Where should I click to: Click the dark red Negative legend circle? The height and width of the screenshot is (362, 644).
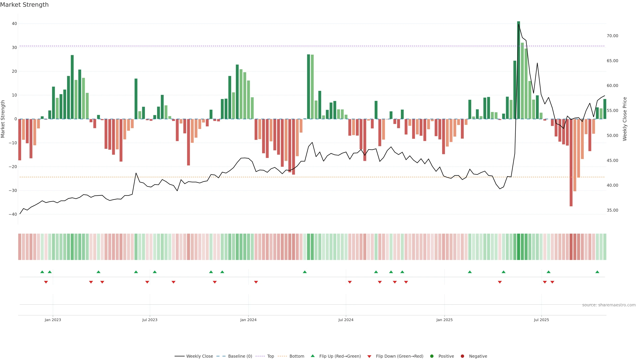462,356
